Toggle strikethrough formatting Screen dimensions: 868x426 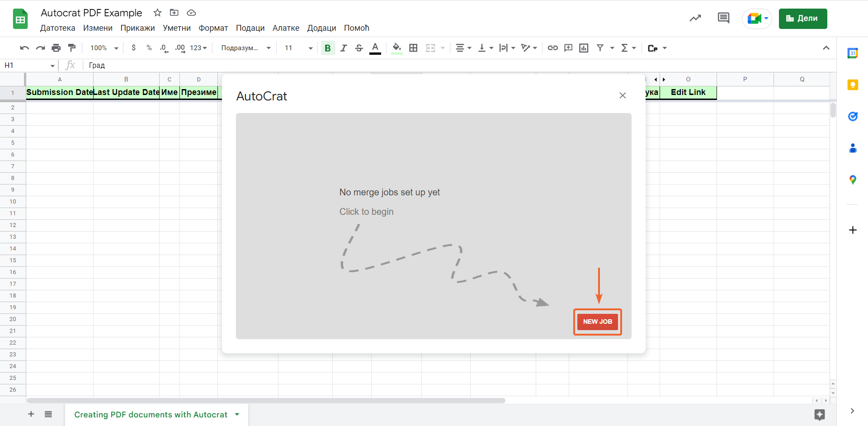[359, 48]
